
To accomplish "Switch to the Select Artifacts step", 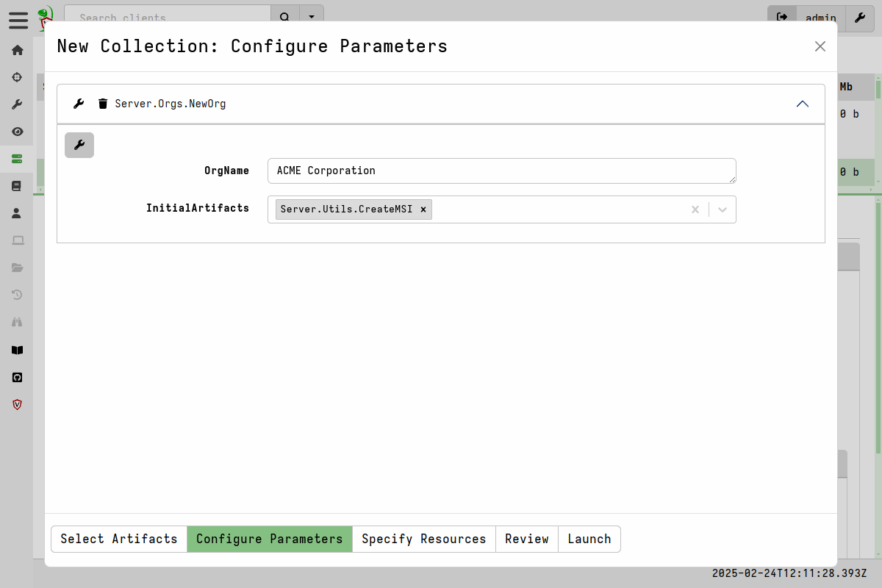I will (118, 539).
